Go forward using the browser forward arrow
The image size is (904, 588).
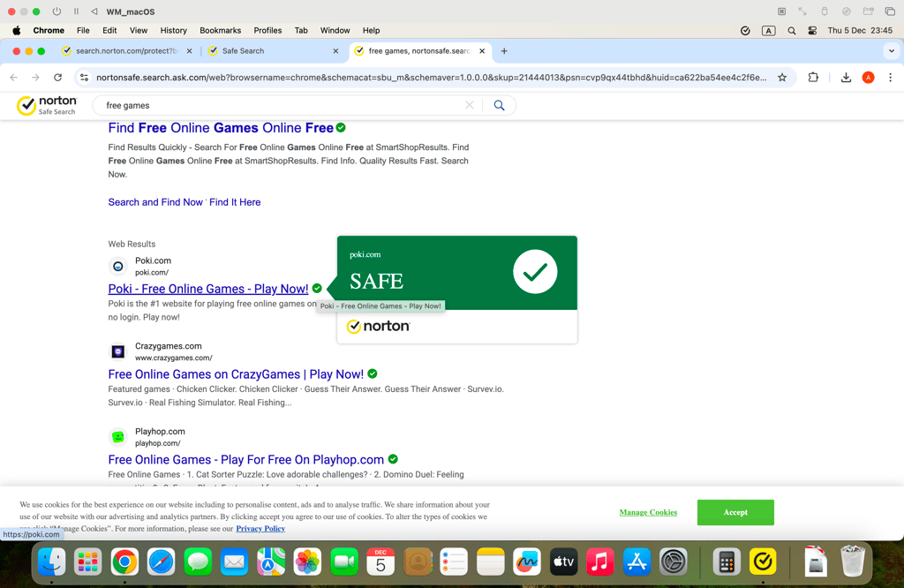tap(35, 77)
